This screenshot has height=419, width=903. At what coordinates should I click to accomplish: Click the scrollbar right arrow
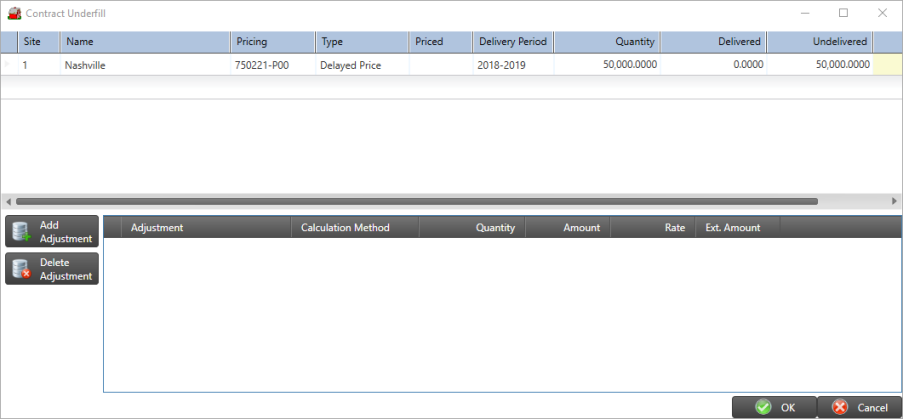pos(896,201)
